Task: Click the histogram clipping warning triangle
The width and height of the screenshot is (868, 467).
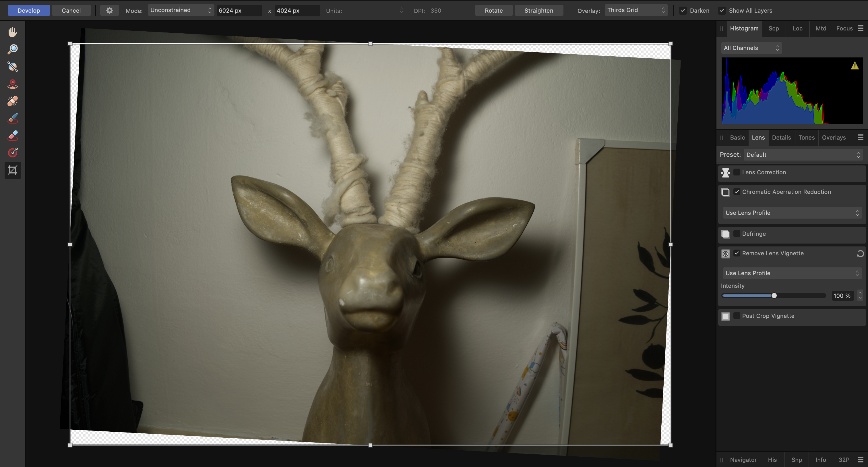Action: coord(855,66)
